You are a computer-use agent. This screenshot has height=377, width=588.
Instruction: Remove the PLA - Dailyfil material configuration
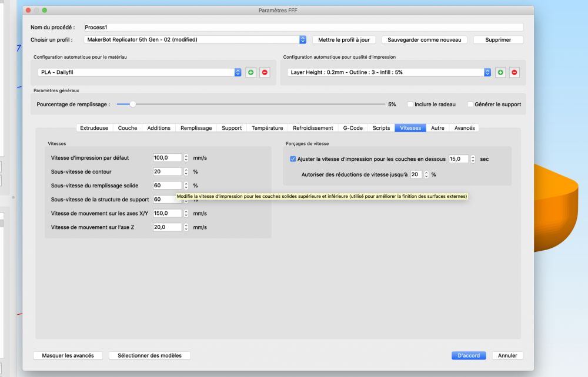pyautogui.click(x=265, y=72)
